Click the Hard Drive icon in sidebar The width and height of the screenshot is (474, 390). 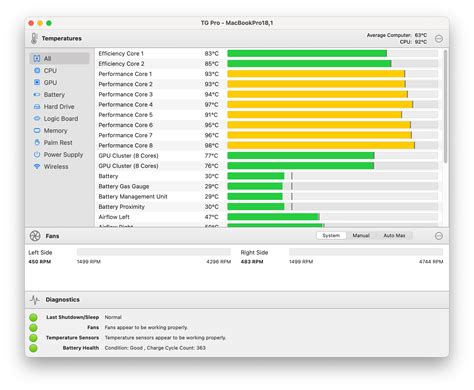pyautogui.click(x=37, y=107)
